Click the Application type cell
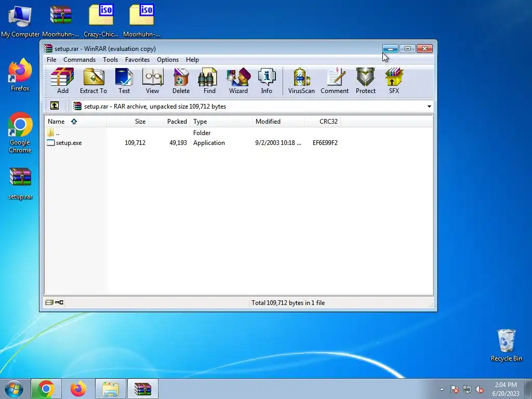The image size is (532, 399). coord(209,143)
